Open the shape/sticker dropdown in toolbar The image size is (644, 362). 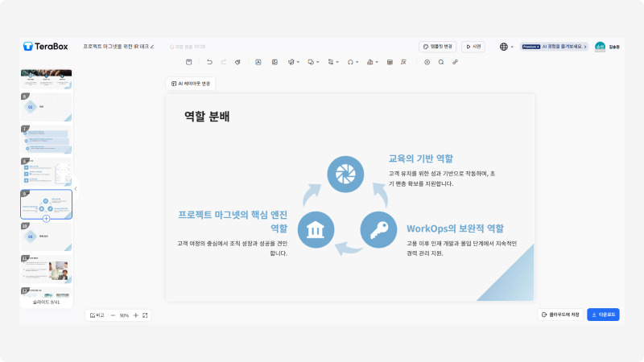click(x=293, y=62)
